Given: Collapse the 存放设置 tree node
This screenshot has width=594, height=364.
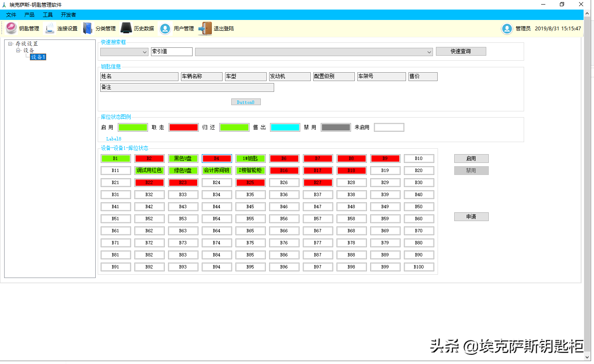Looking at the screenshot, I should 10,44.
